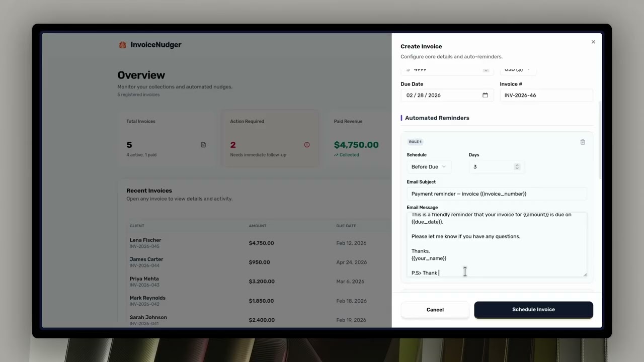Click the $950.00 amount cell
Screen dimensions: 644x362
tap(260, 262)
